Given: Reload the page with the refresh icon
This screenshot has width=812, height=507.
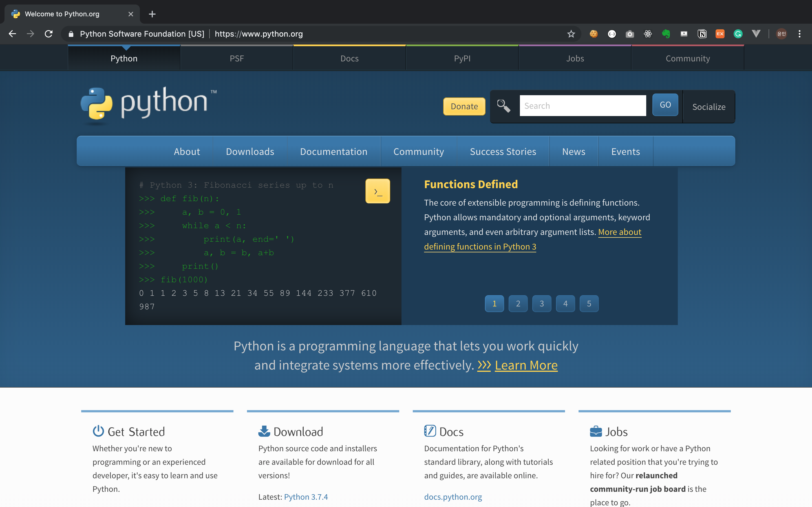Looking at the screenshot, I should click(x=49, y=34).
